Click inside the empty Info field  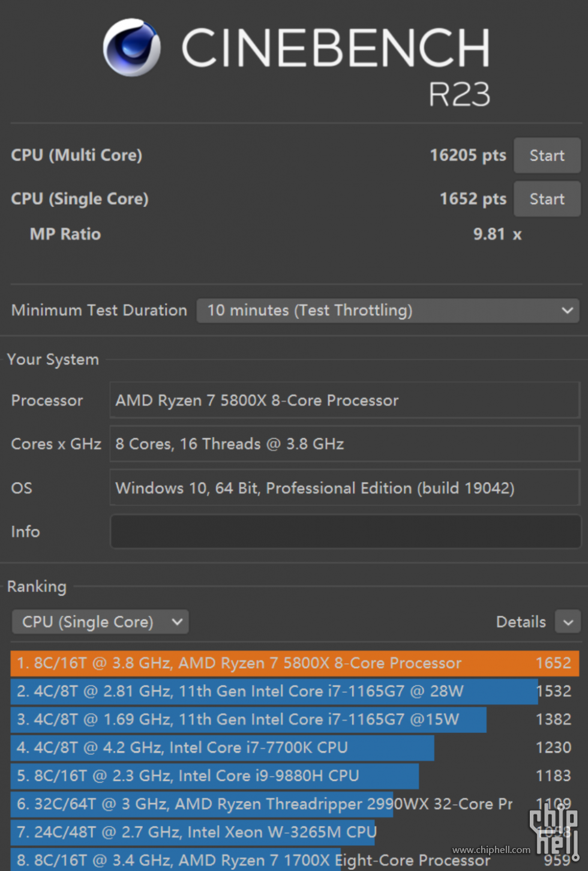(x=344, y=531)
